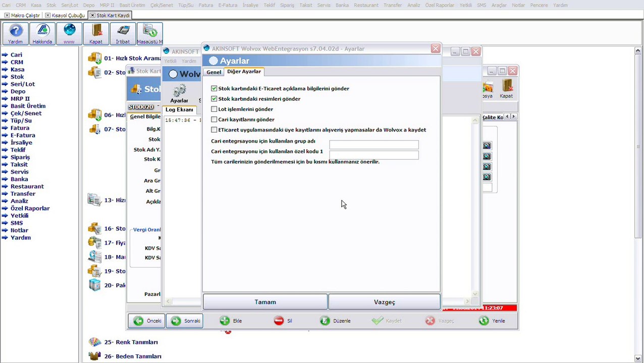
Task: Close the Makro Çalıştır tab via its X box
Action: [x=7, y=16]
